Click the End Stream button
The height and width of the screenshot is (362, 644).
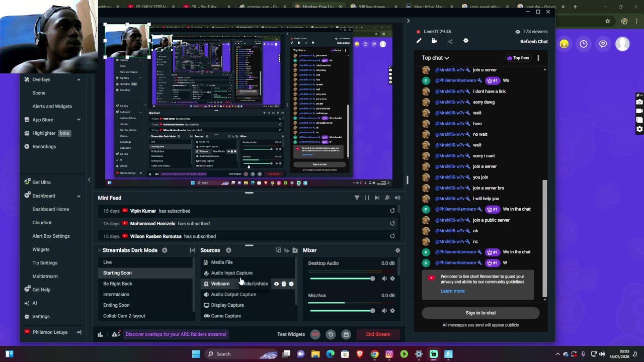(378, 334)
